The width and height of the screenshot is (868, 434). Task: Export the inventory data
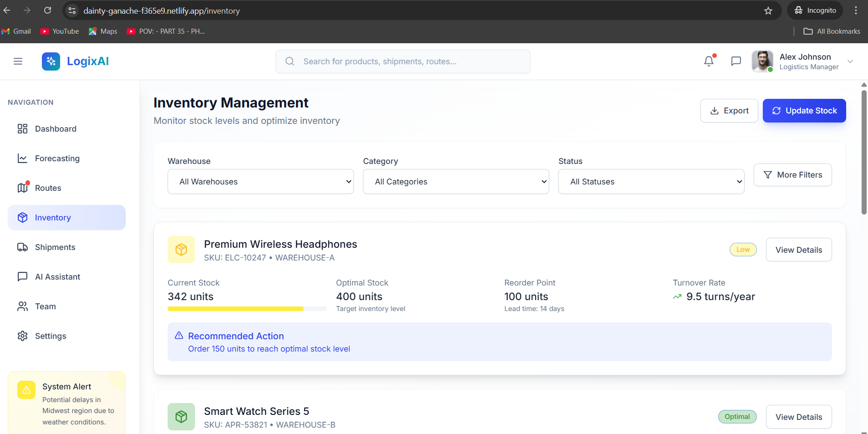pos(729,111)
